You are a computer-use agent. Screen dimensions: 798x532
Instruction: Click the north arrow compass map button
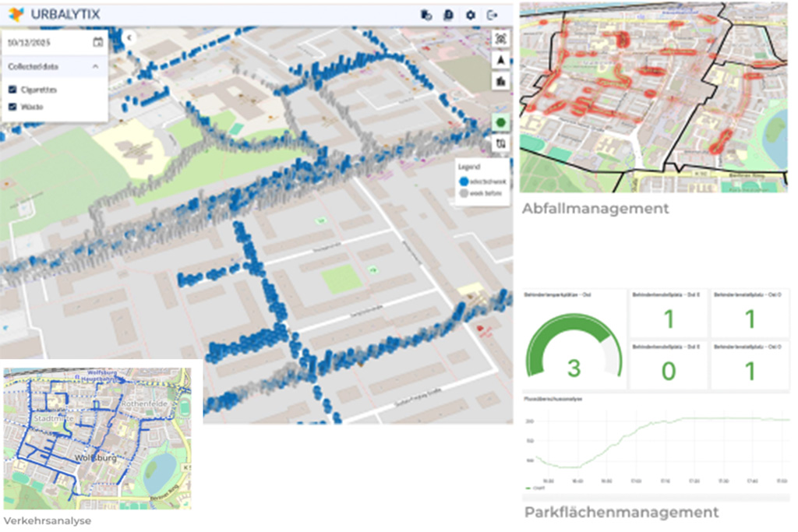500,59
